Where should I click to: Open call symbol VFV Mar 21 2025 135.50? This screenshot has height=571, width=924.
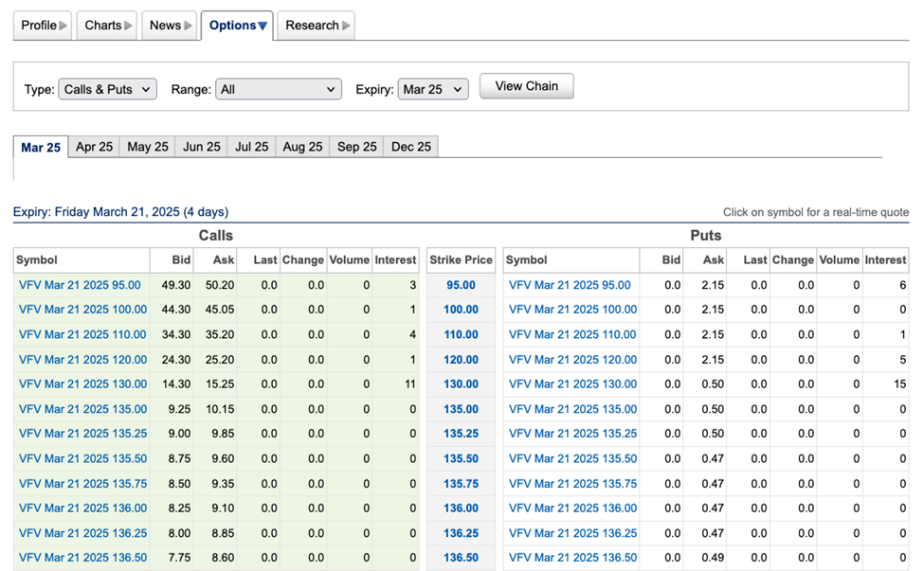pos(82,458)
